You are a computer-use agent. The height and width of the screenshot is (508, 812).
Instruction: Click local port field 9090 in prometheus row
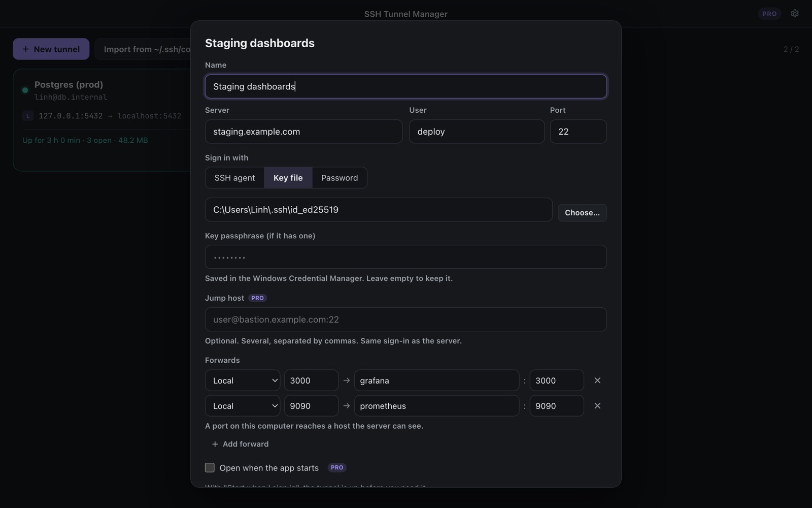pyautogui.click(x=311, y=406)
